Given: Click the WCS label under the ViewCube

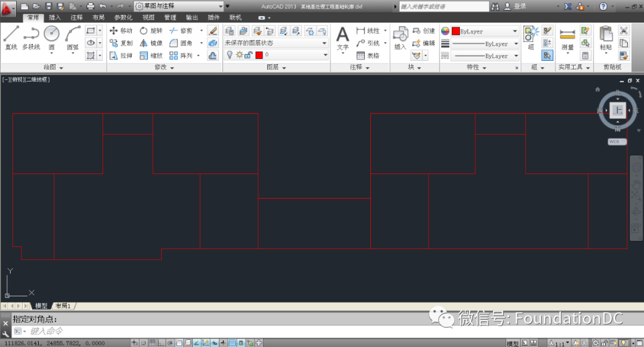Looking at the screenshot, I should 617,142.
